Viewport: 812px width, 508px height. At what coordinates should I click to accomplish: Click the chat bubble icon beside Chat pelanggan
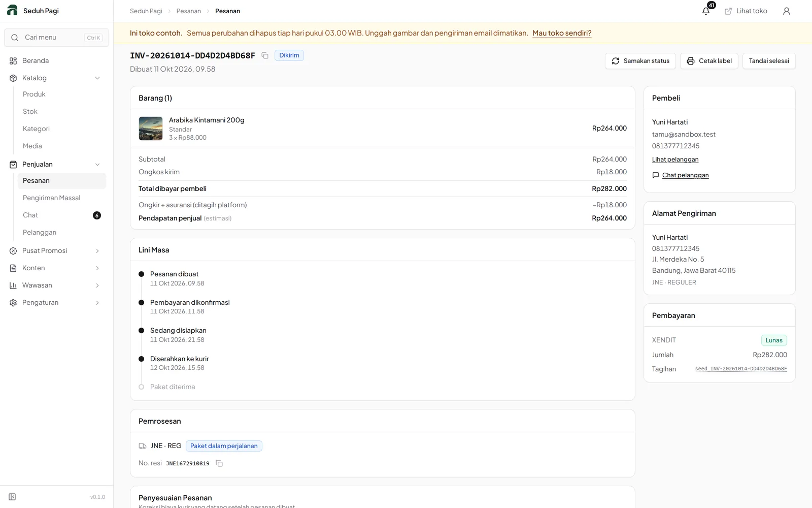(x=656, y=175)
